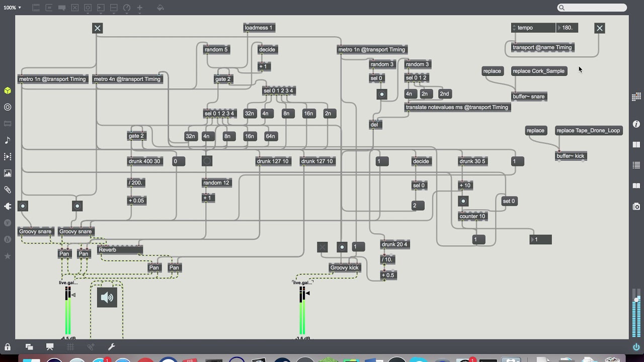Screen dimensions: 644x362
Task: Toggle the patcher lock icon
Action: 8,347
